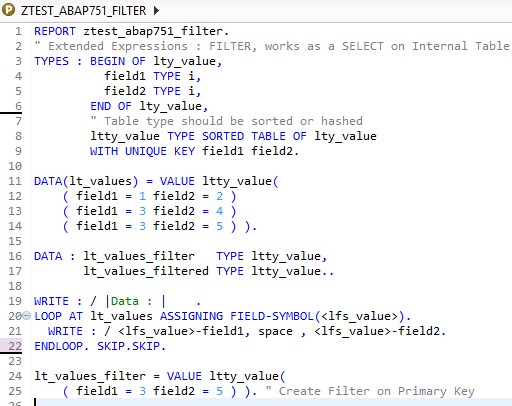Click the comment 'Table type should be sorted or hashed'
The width and height of the screenshot is (512, 406).
(227, 121)
